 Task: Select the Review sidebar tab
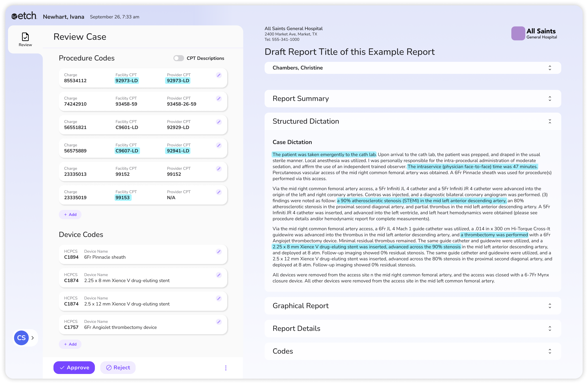click(25, 40)
